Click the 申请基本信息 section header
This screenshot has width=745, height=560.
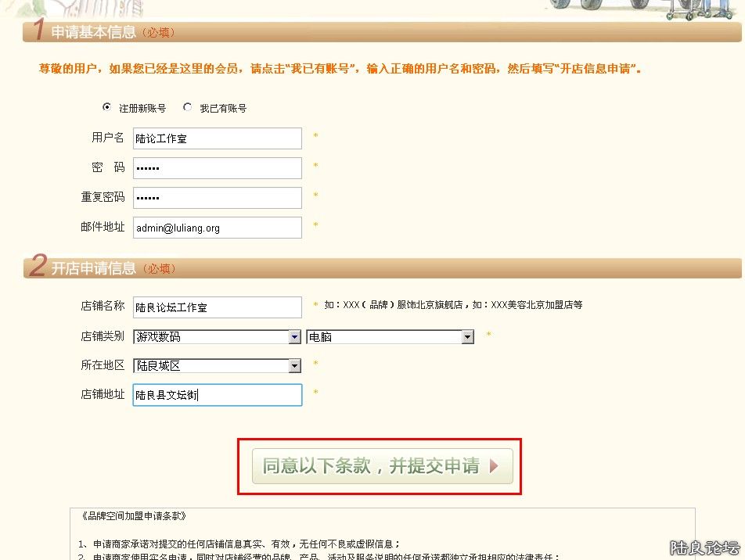[x=92, y=32]
